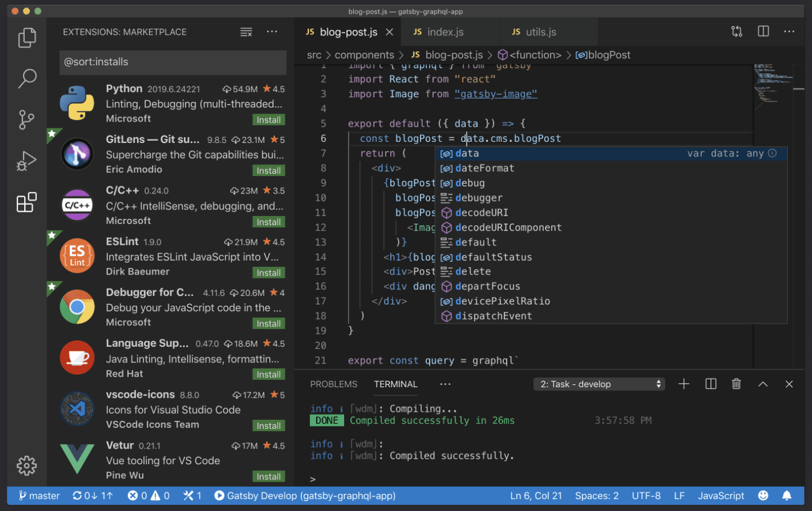Click the tools count item in status bar
This screenshot has height=511, width=812.
[192, 496]
